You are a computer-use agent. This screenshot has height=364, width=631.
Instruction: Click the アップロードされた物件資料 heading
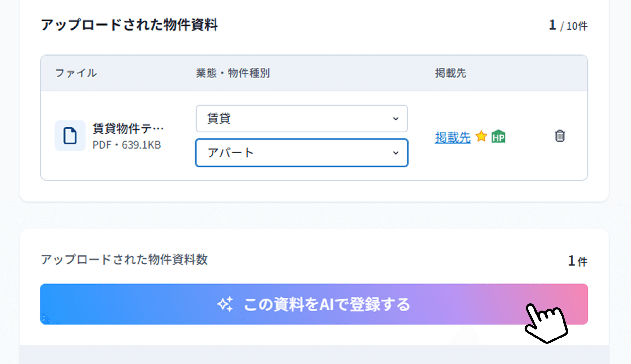pyautogui.click(x=129, y=25)
